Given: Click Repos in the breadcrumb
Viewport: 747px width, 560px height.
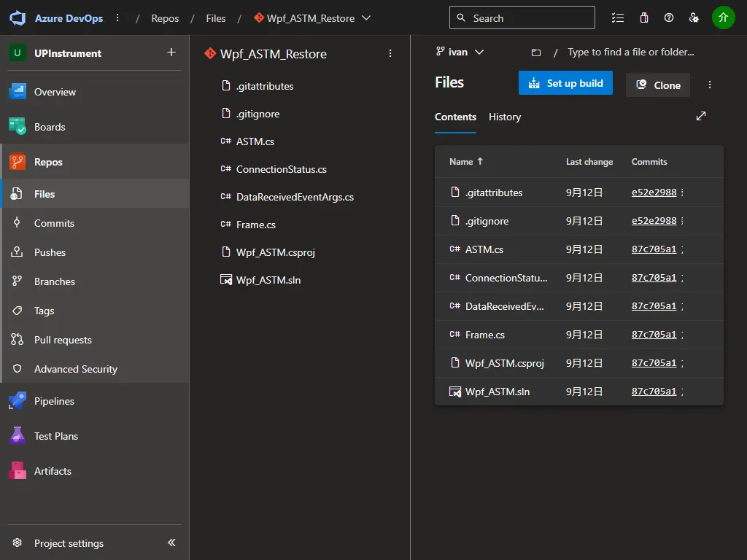Looking at the screenshot, I should [165, 18].
